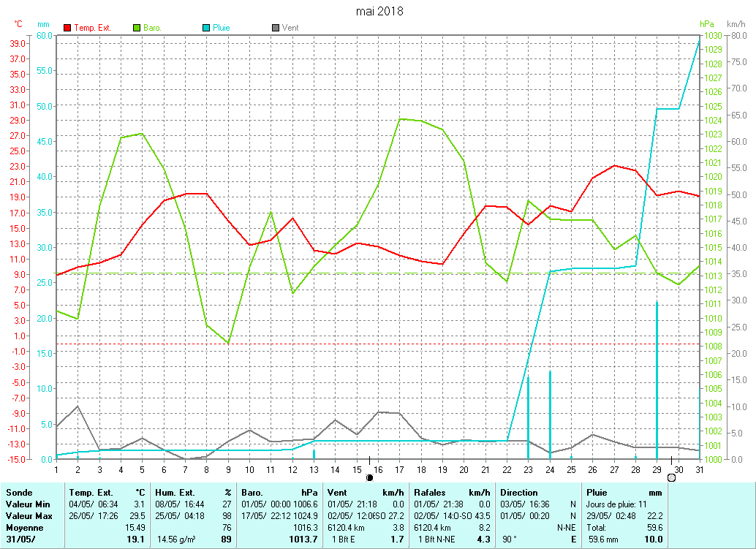Click the hPa axis unit label

pos(706,24)
